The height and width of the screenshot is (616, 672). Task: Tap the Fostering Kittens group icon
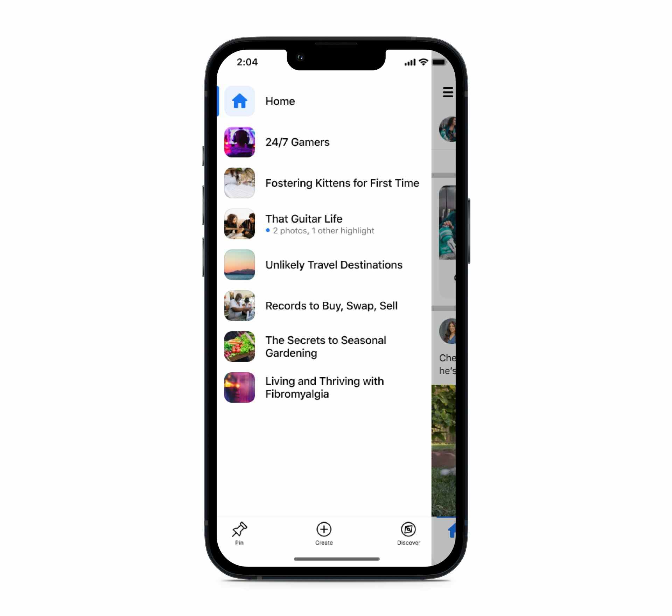[239, 183]
